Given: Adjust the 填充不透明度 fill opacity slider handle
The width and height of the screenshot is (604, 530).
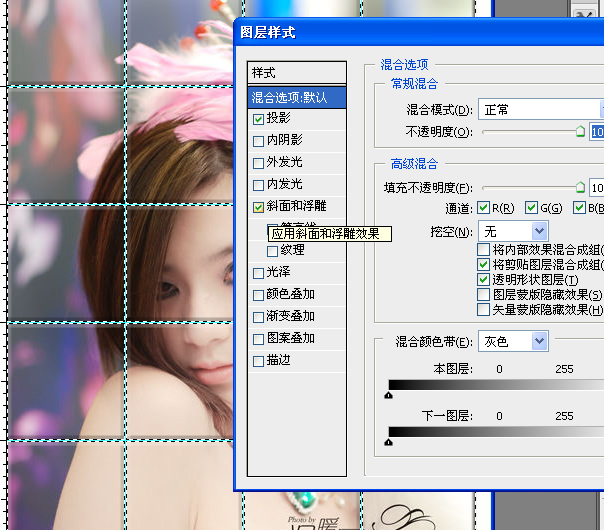Looking at the screenshot, I should [x=580, y=187].
